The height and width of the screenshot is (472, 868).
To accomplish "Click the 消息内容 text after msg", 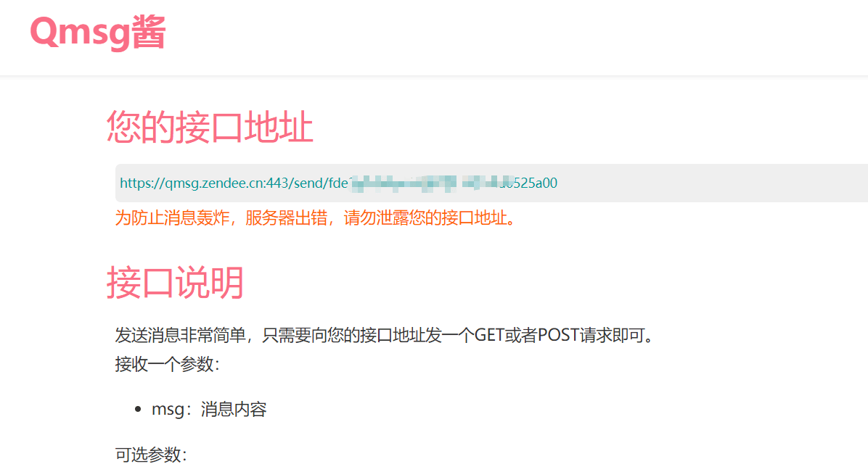I will (x=234, y=410).
